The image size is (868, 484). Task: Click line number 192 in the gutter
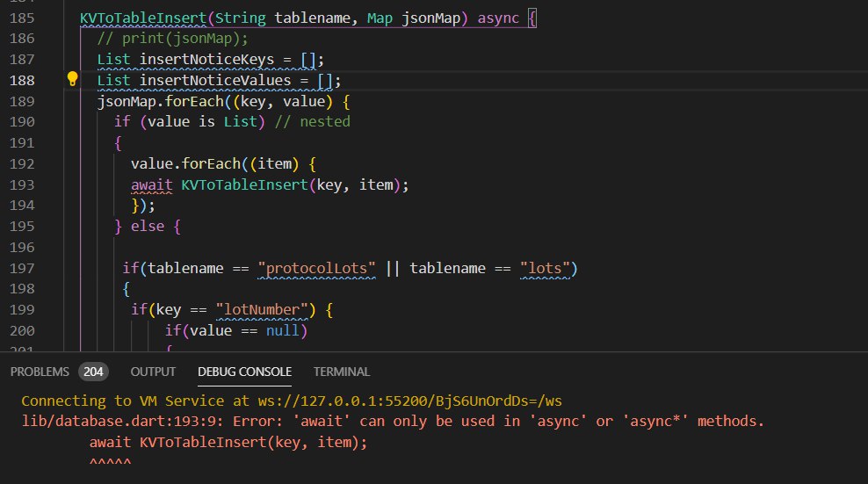(x=22, y=164)
